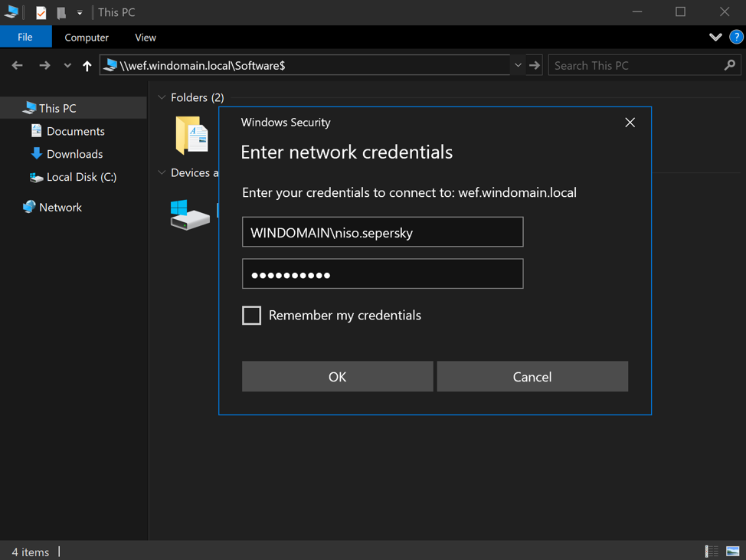Focus the password field
This screenshot has width=746, height=560.
(382, 274)
